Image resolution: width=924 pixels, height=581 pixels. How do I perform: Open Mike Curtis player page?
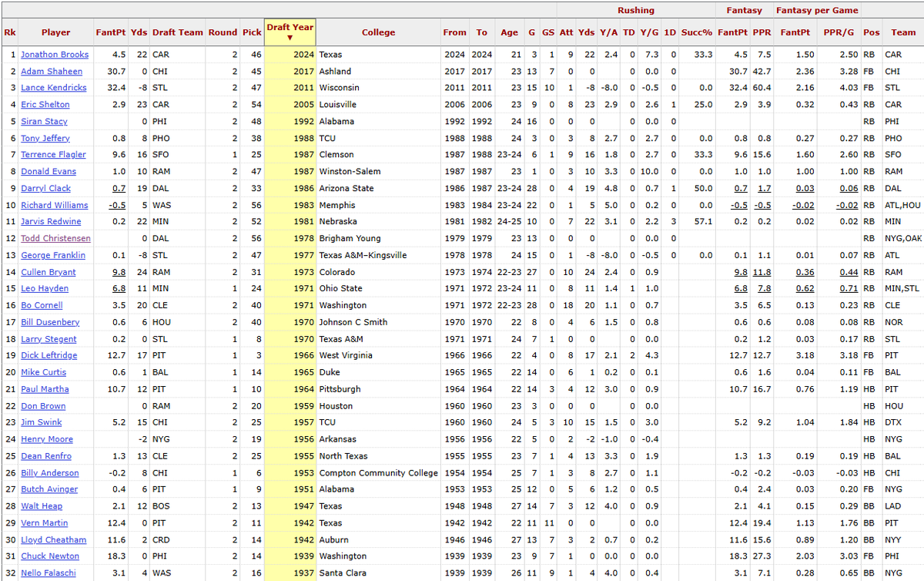click(45, 373)
